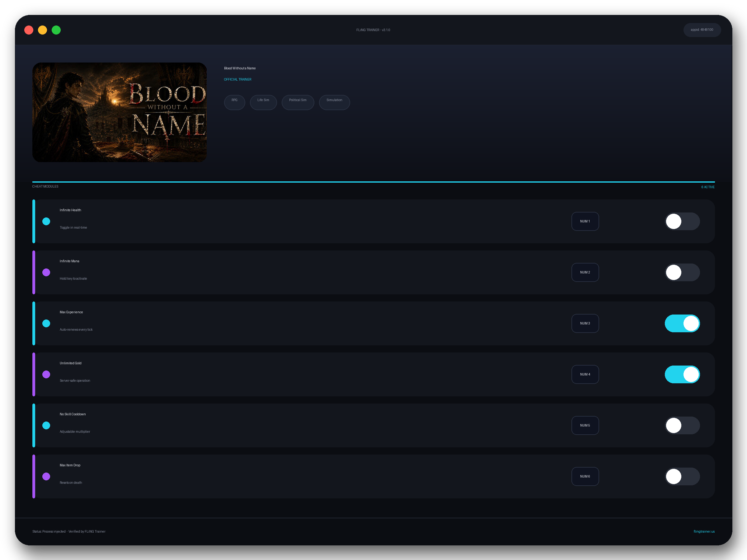Viewport: 747px width, 560px height.
Task: Click the NUM 1 hotkey button
Action: click(x=585, y=222)
